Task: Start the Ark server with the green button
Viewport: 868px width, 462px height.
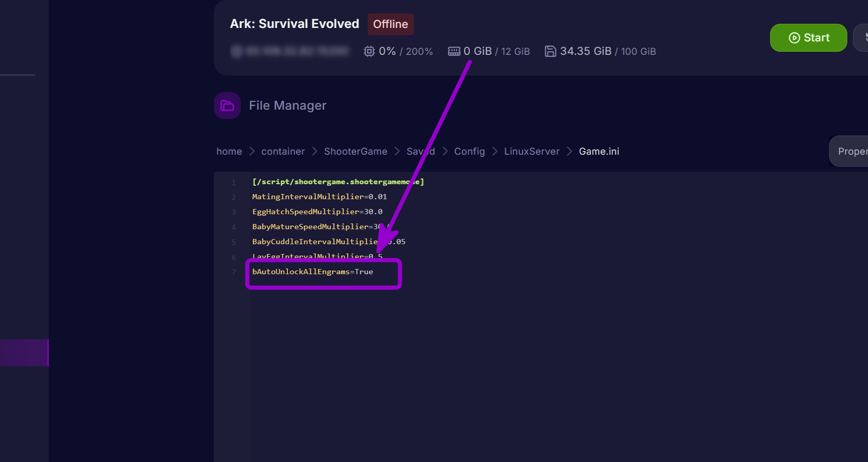Action: click(x=808, y=38)
